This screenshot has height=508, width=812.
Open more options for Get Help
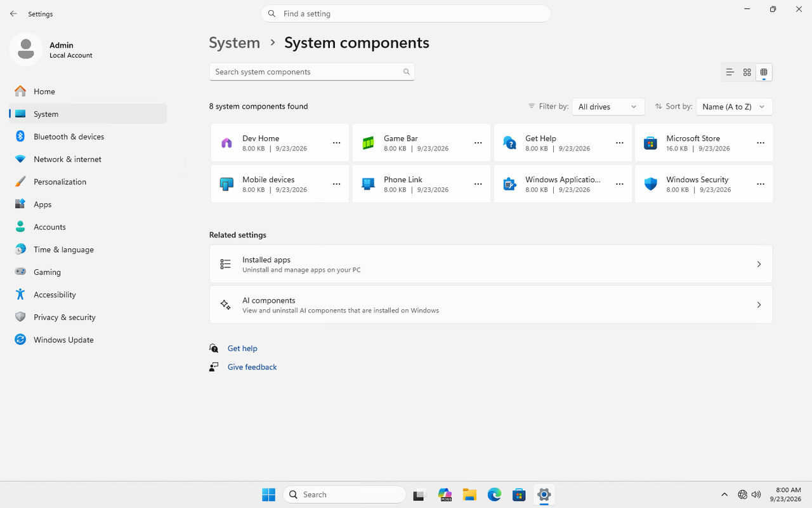(x=620, y=143)
